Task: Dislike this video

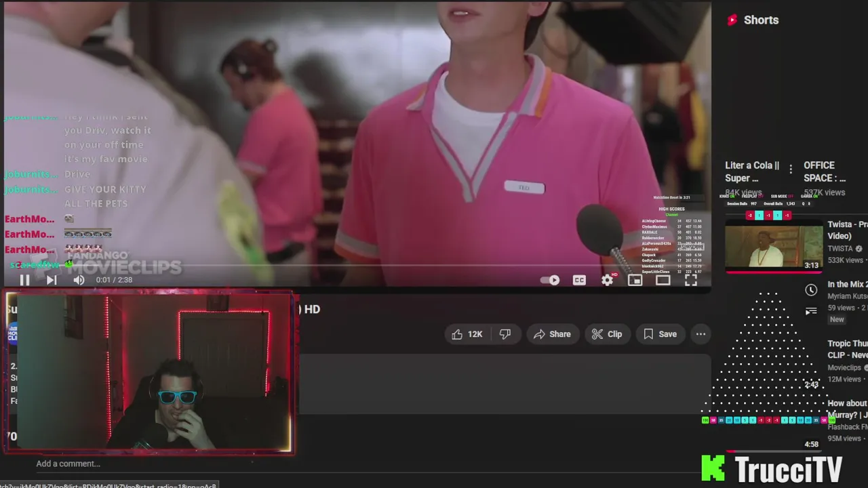Action: (x=505, y=334)
